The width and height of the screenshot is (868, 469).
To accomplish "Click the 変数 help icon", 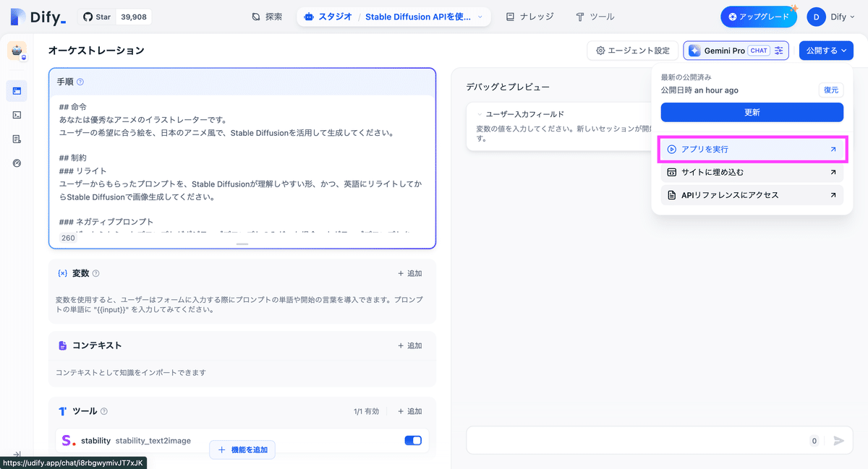I will point(96,273).
